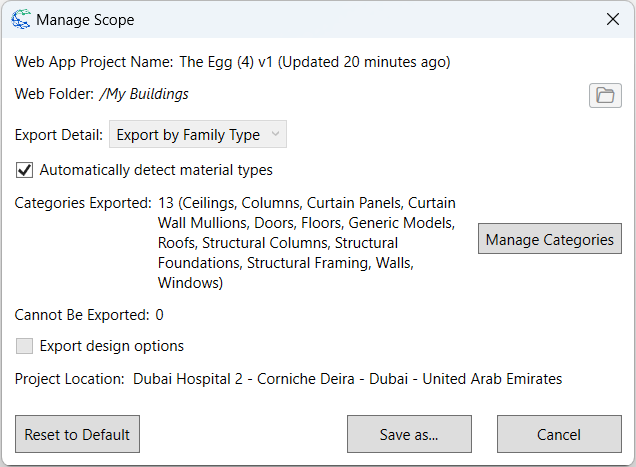The height and width of the screenshot is (467, 636).
Task: Click the exported categories list text
Action: coord(307,243)
